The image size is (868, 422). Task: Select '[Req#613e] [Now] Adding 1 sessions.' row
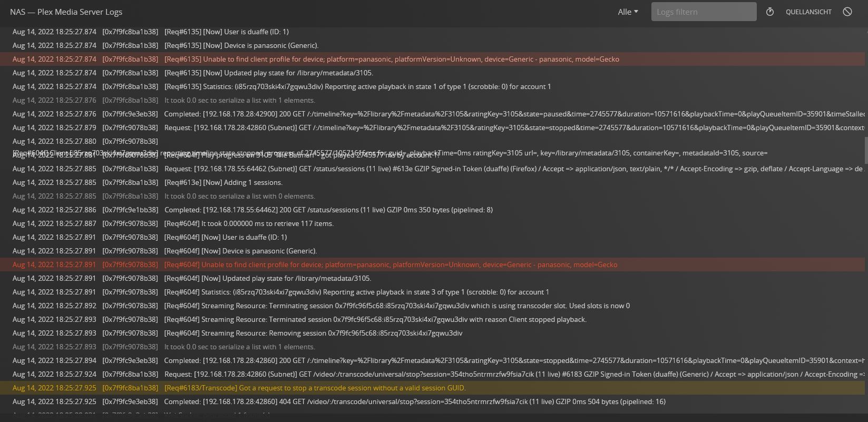pos(432,182)
